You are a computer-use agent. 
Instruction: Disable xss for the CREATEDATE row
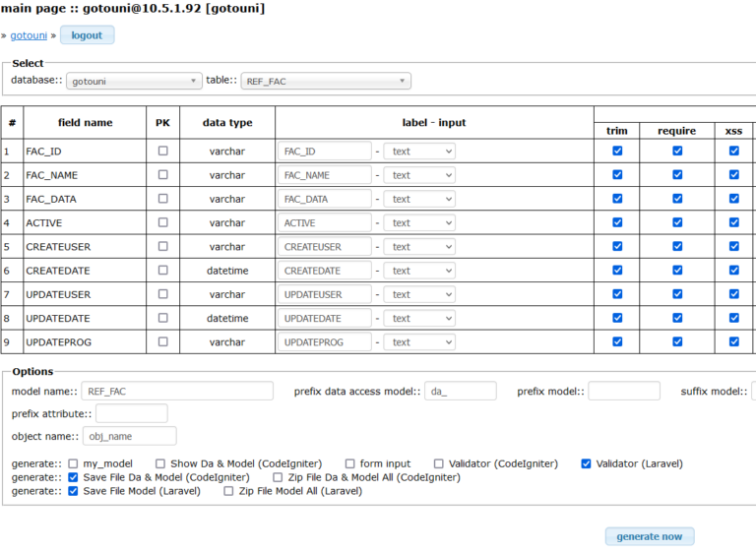pos(733,270)
